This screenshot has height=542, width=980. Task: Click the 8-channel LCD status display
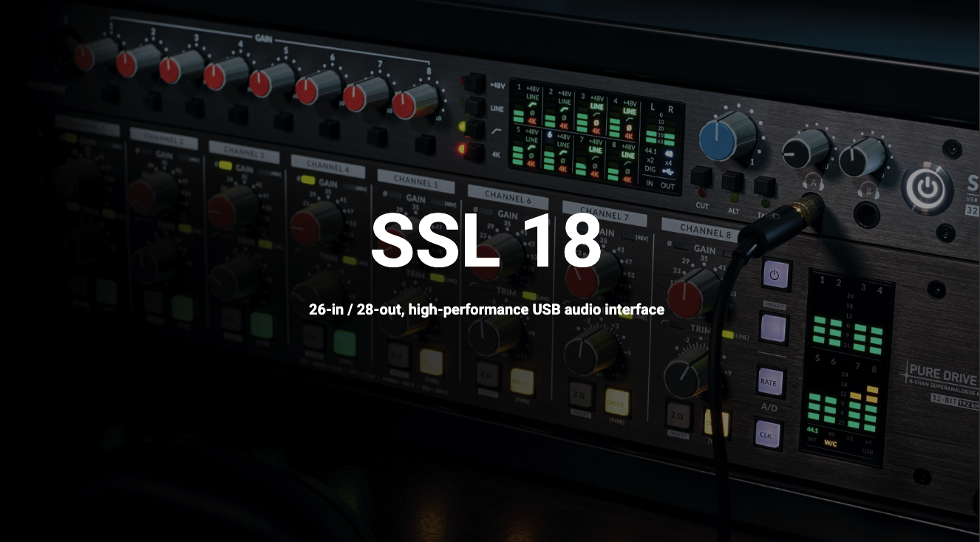click(595, 140)
